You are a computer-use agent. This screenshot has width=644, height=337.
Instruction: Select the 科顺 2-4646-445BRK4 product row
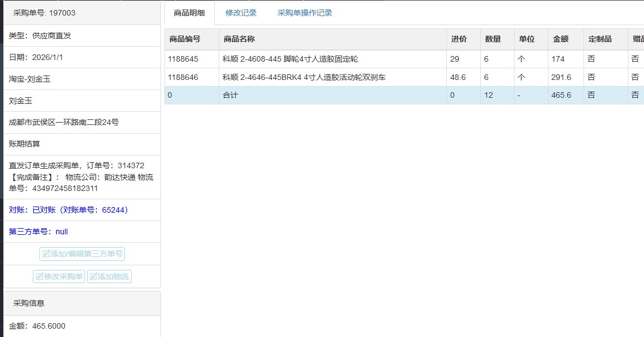coord(304,77)
